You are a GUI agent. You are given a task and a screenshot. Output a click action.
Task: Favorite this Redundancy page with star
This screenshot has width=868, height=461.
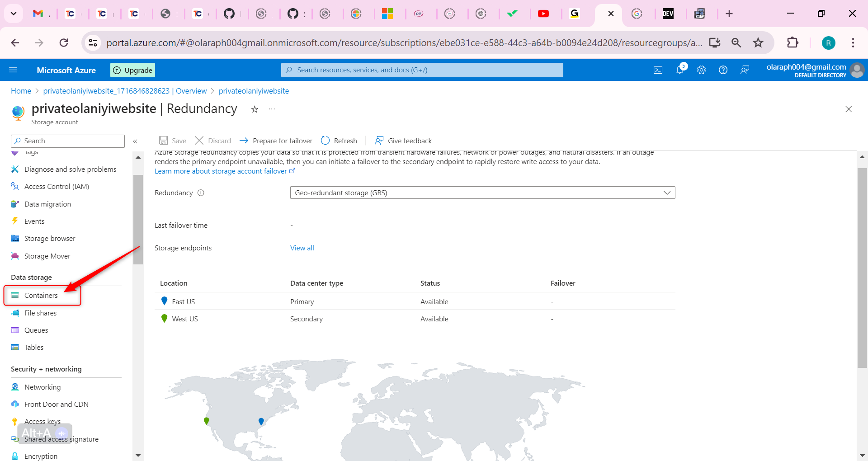255,109
